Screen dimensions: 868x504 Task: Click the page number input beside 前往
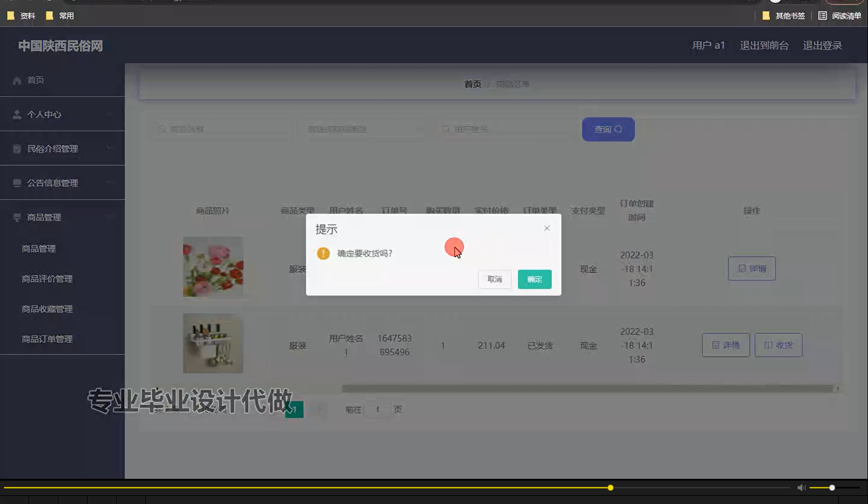(x=377, y=409)
